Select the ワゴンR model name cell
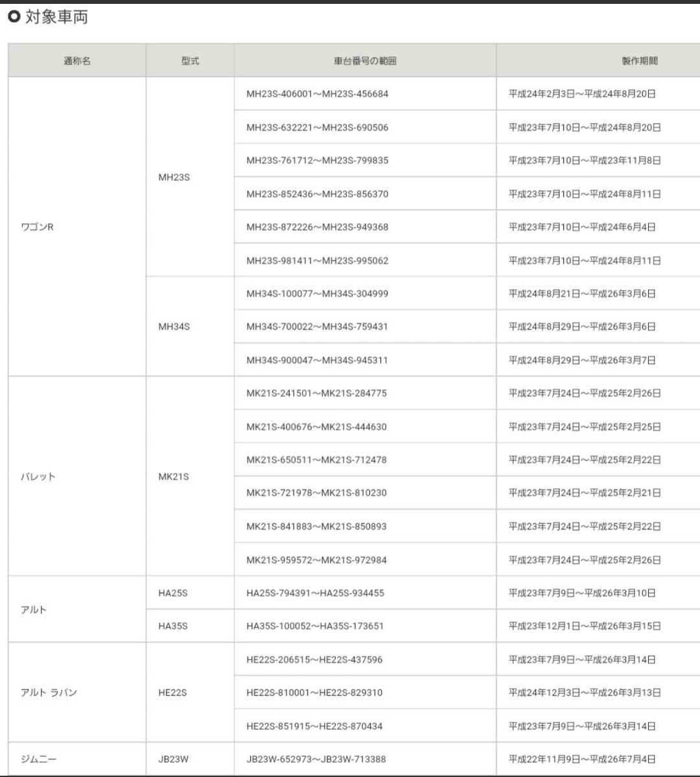700x777 pixels. click(77, 227)
